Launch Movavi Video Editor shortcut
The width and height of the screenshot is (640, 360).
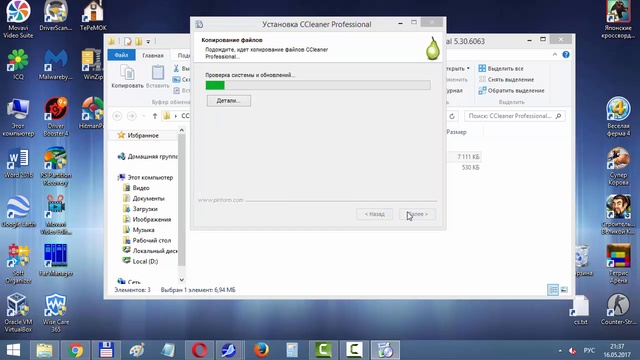[56, 215]
